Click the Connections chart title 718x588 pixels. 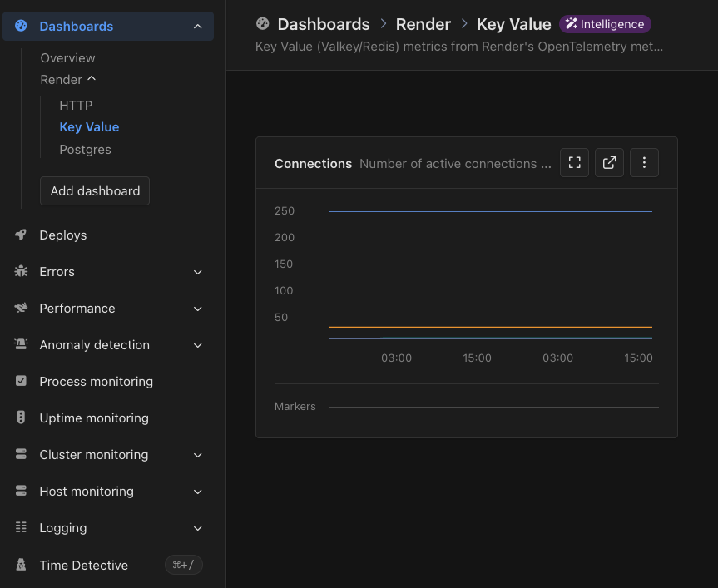(313, 164)
